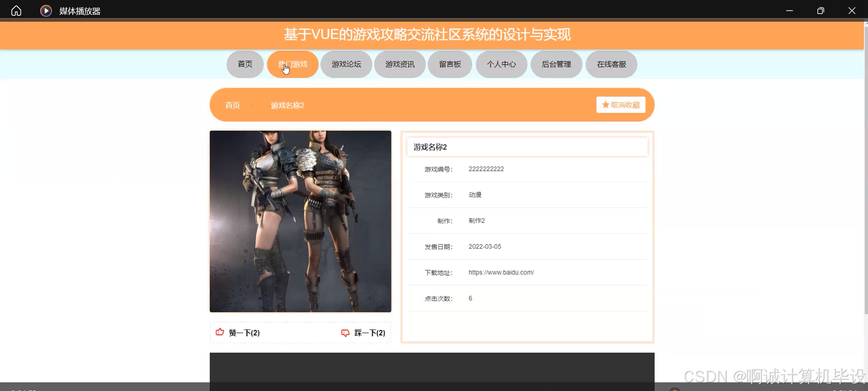Open the 在线客服 tab
This screenshot has height=391, width=868.
(611, 64)
